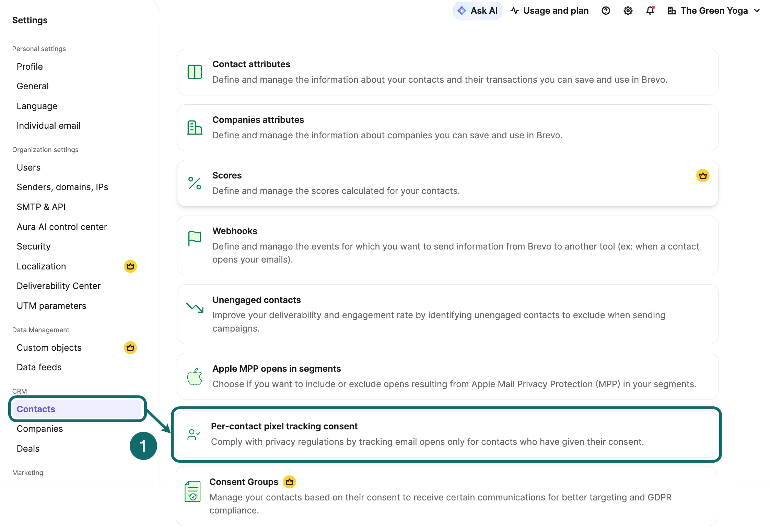Click the Personal settings section label
Image resolution: width=770 pixels, height=532 pixels.
coord(39,49)
